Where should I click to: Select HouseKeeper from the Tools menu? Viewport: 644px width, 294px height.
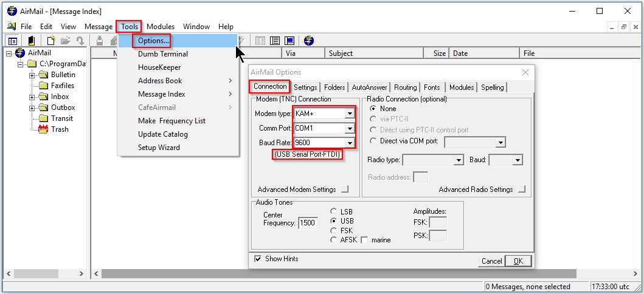click(x=159, y=67)
